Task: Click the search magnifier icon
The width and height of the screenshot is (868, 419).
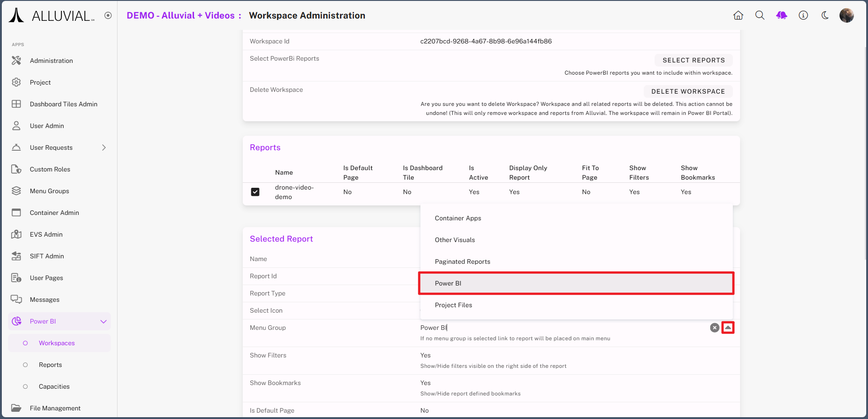Action: 760,15
